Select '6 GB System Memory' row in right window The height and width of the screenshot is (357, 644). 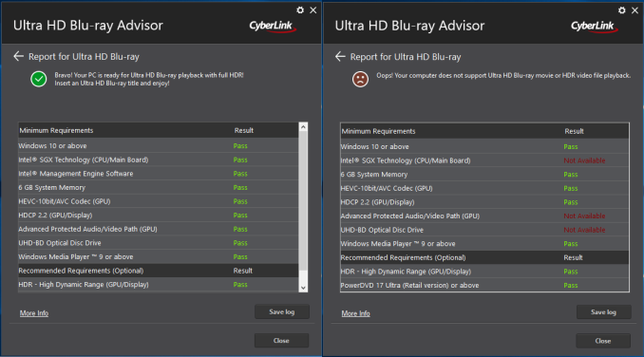[484, 175]
